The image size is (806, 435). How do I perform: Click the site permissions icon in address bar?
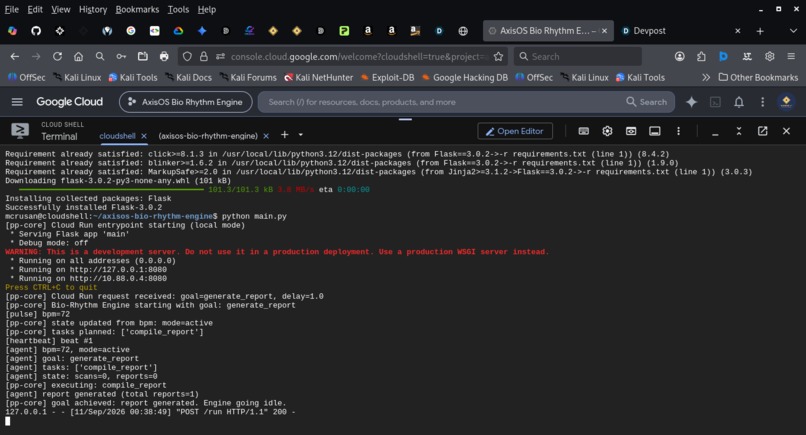(x=221, y=57)
